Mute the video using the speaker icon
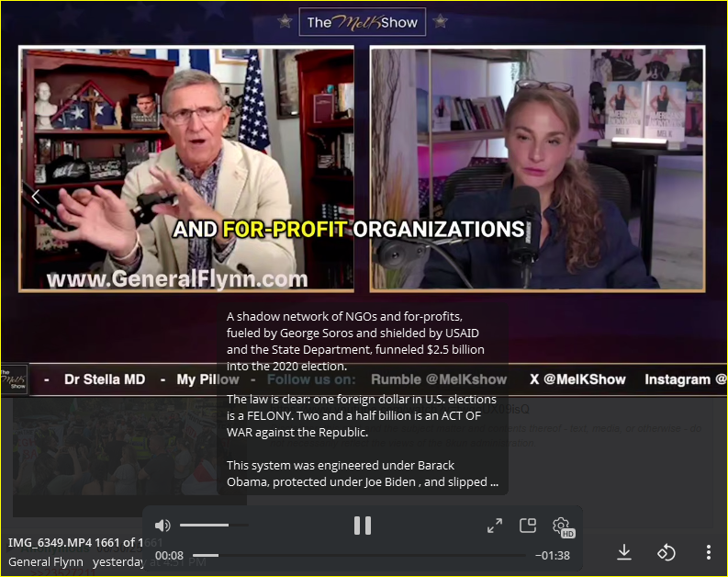This screenshot has width=728, height=577. point(162,526)
